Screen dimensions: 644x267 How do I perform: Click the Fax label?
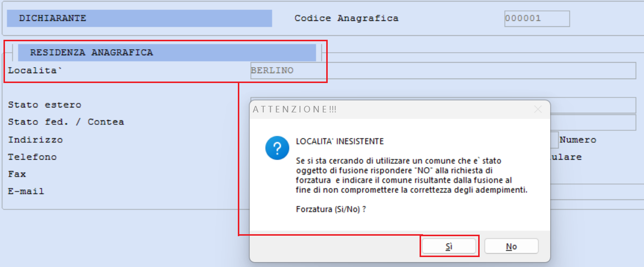(x=17, y=174)
